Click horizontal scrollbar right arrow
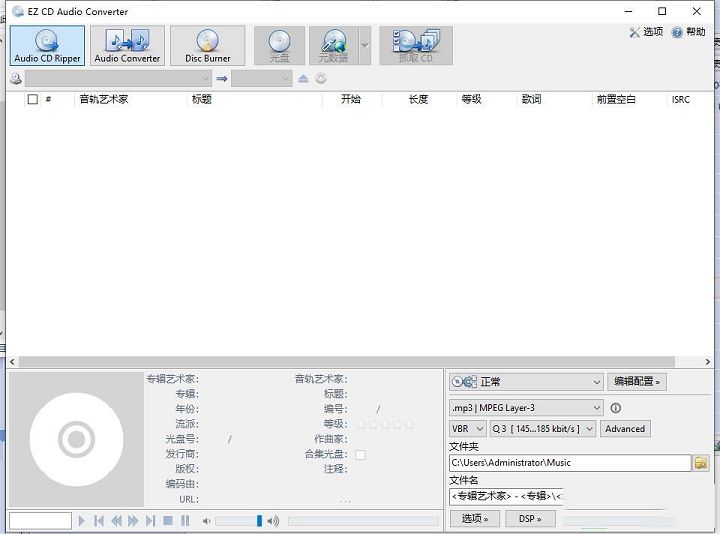 pos(708,362)
